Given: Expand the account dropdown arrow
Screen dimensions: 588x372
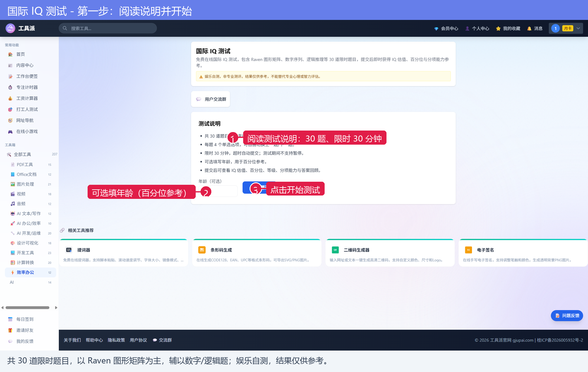Looking at the screenshot, I should (578, 28).
